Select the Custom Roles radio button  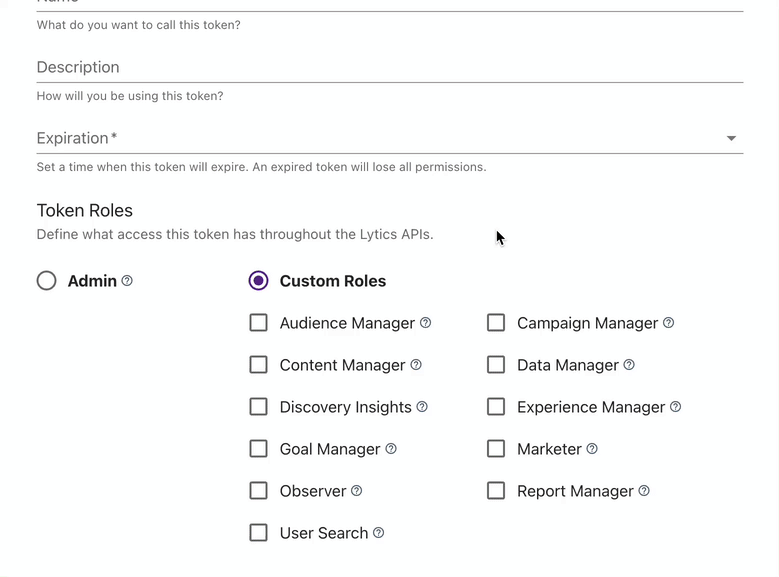pyautogui.click(x=258, y=281)
